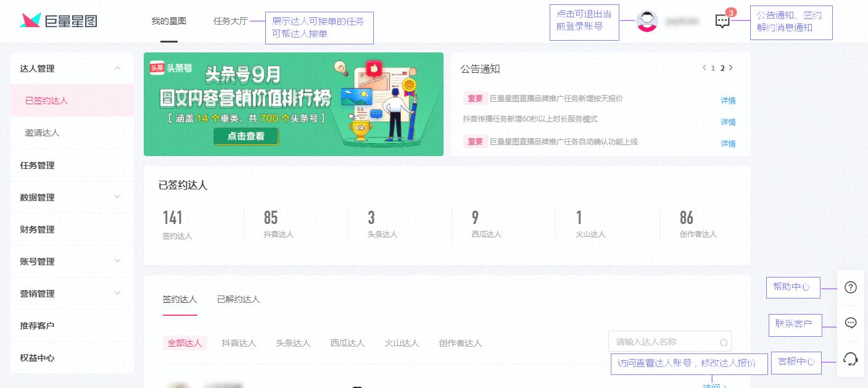Click the 141 签约达人 statistic
This screenshot has height=388, width=868.
(x=178, y=225)
